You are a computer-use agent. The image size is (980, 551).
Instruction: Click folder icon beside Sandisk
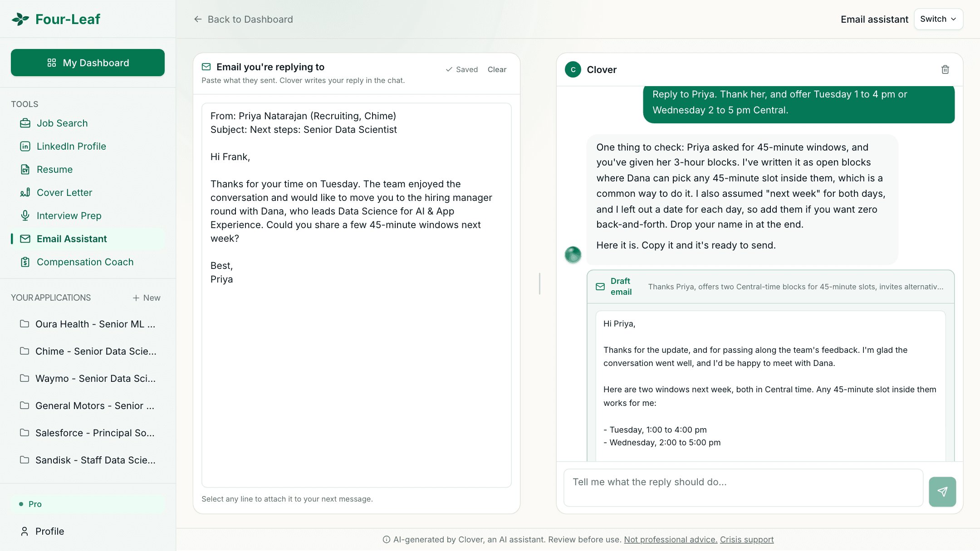click(24, 460)
